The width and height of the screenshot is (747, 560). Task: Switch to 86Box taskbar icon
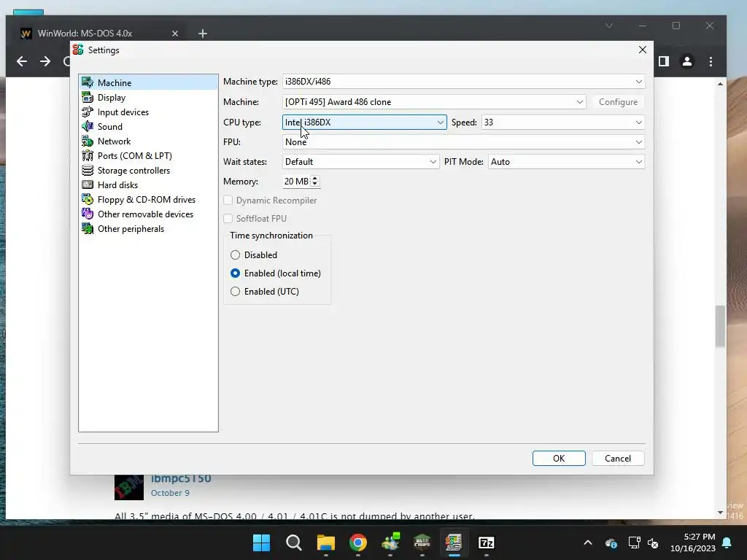[x=454, y=542]
